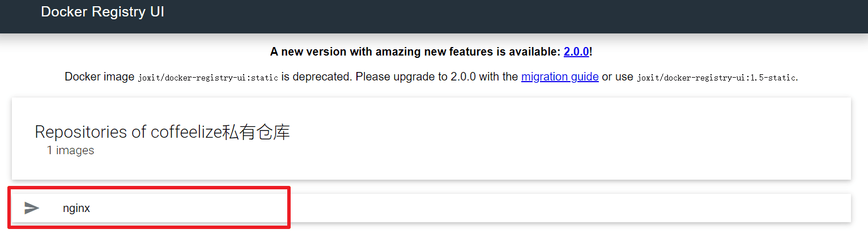
Task: Click the joxit/docker-registry-ui:static code text
Action: pos(208,78)
